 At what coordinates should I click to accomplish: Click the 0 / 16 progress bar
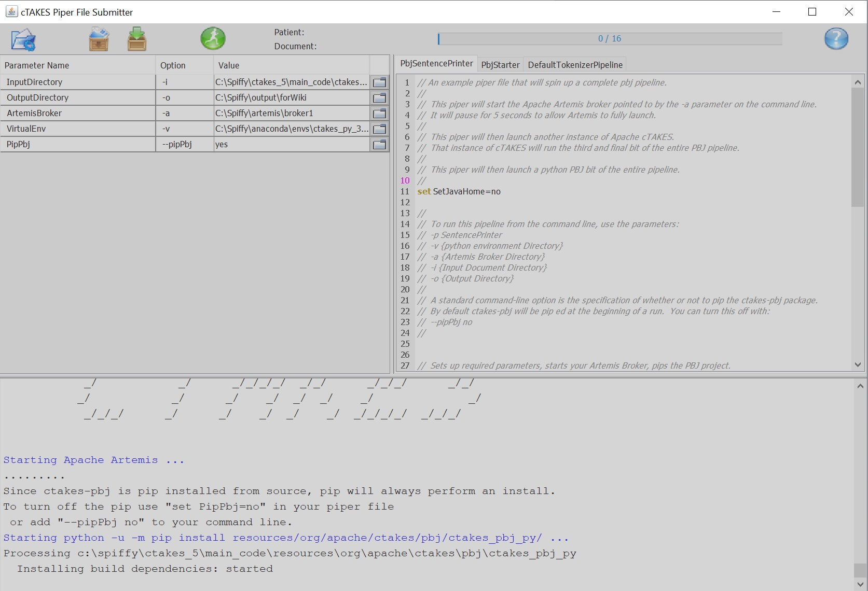(610, 39)
